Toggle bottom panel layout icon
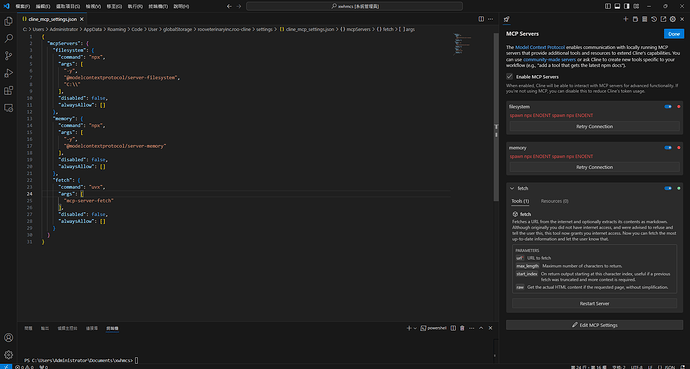The image size is (690, 369). click(617, 6)
